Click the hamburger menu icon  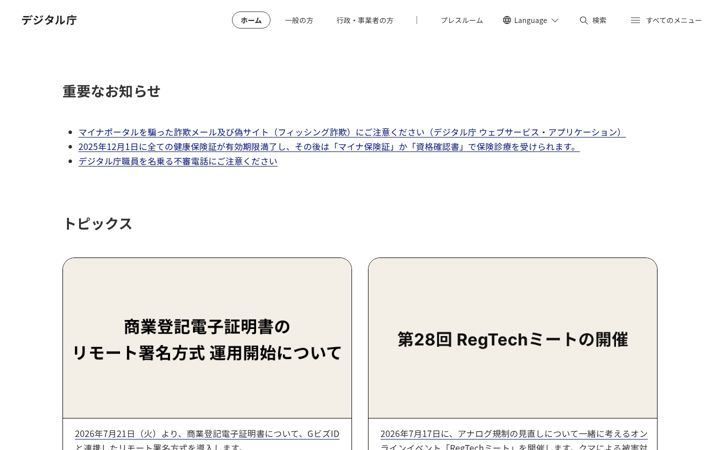(635, 20)
